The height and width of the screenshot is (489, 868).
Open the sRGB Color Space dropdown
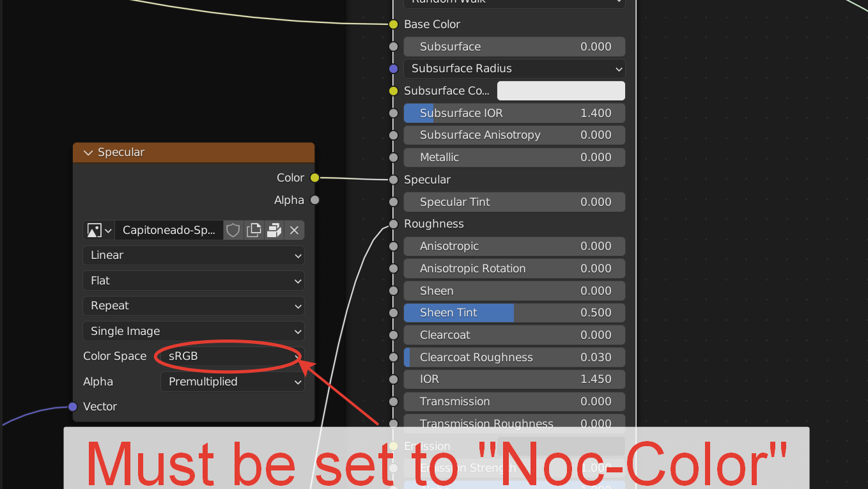231,357
